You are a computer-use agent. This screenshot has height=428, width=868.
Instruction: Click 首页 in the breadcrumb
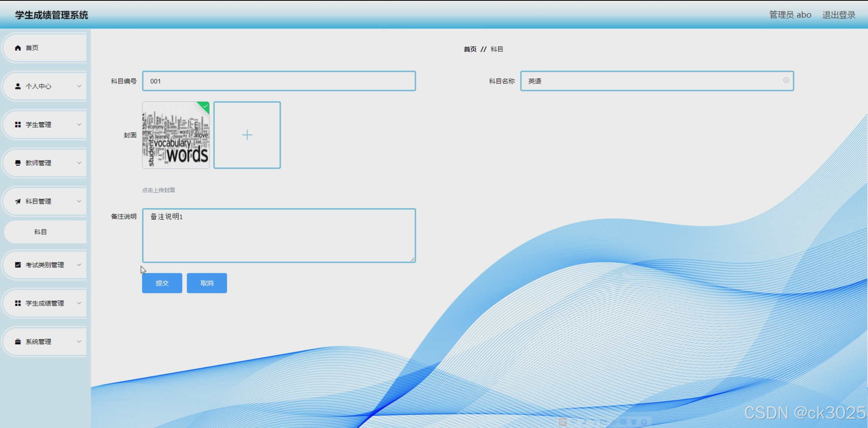click(x=470, y=49)
